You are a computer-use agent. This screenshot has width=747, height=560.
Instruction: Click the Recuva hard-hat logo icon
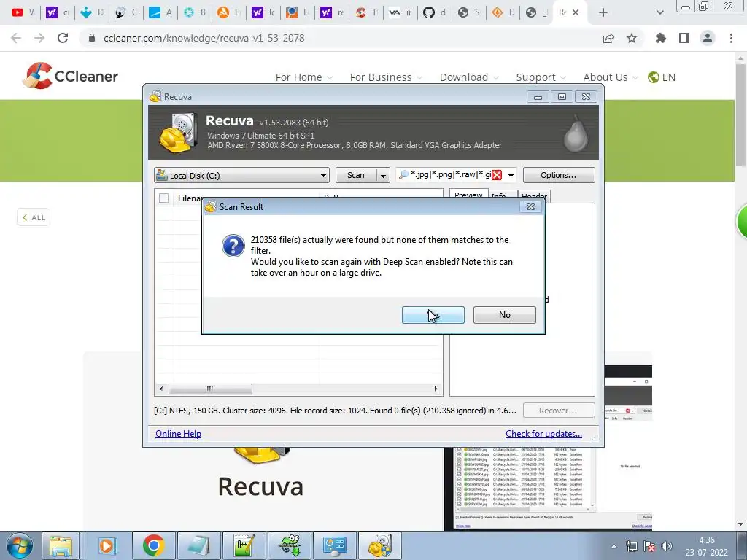pyautogui.click(x=179, y=133)
